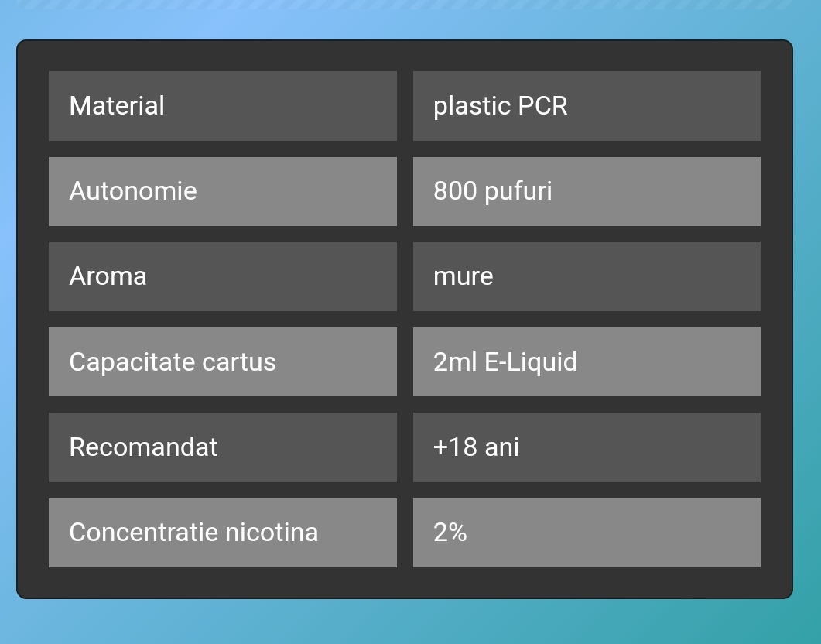Screen dimensions: 821x644
Task: Click the Concentratie nicotina label cell
Action: pyautogui.click(x=223, y=533)
